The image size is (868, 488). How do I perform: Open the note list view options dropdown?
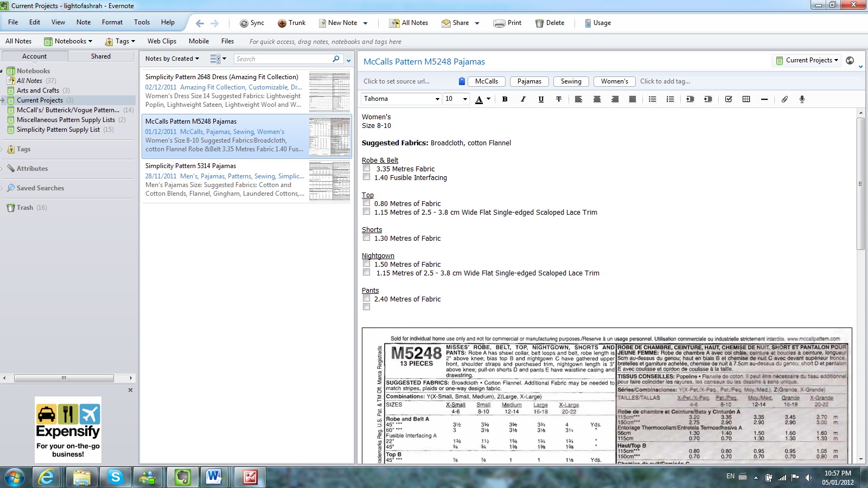click(x=218, y=59)
